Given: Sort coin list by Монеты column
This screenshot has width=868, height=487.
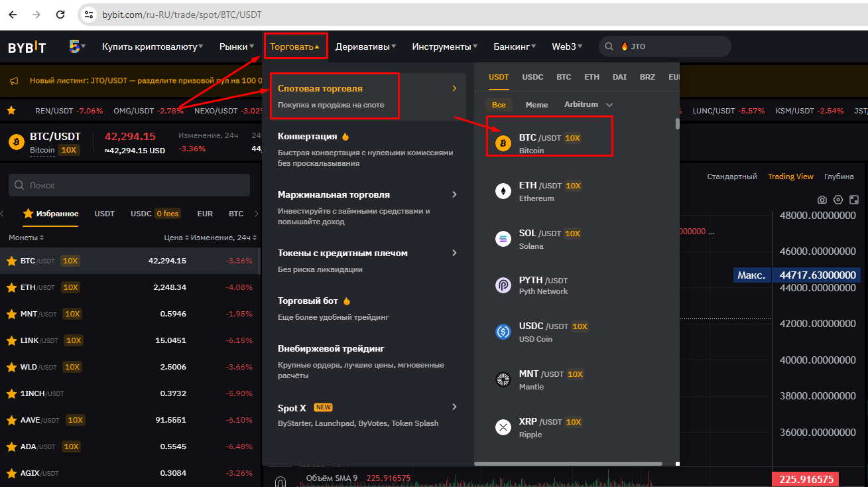Looking at the screenshot, I should point(26,238).
